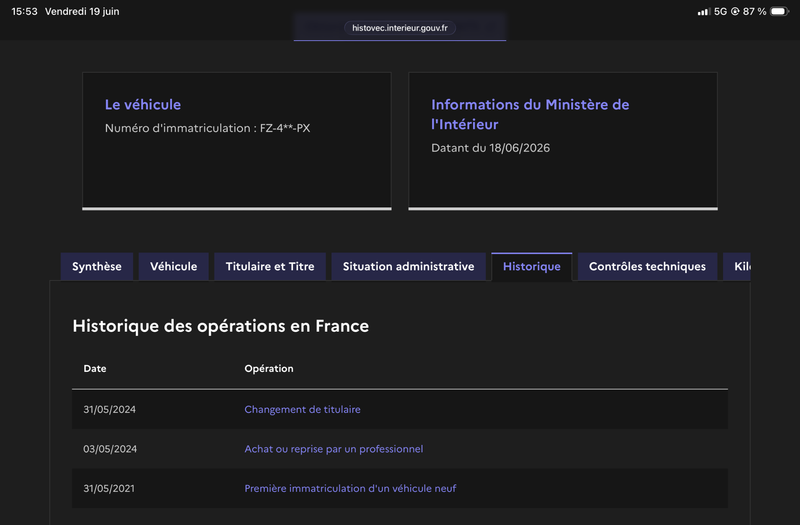Go to the Contrôles techniques tab
Screen dimensions: 800x525
click(647, 266)
